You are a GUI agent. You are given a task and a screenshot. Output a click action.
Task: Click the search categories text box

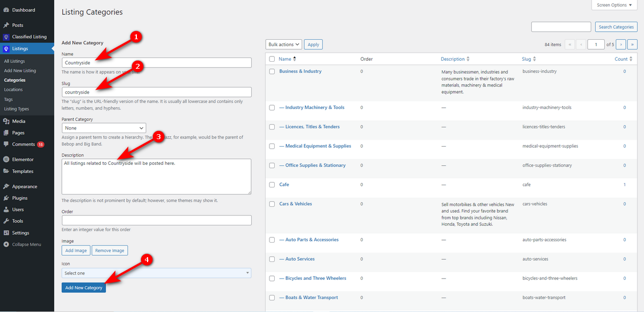(x=561, y=27)
